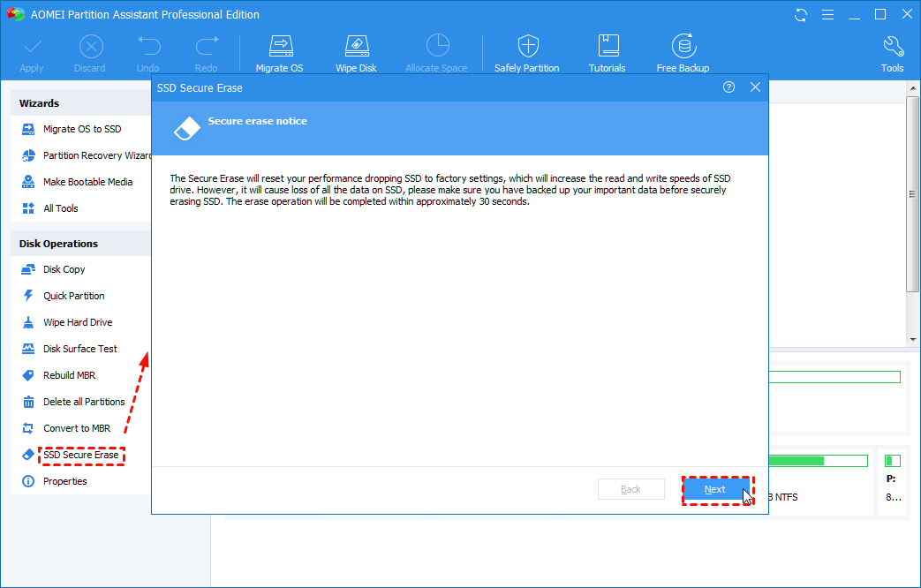Click scrollbar up arrow at top right
This screenshot has height=588, width=921.
[x=913, y=88]
